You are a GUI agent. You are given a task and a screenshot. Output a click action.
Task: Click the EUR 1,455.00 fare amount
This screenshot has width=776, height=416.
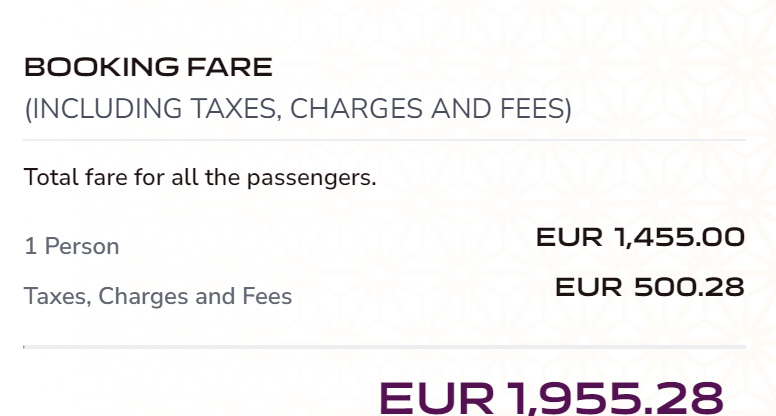640,238
